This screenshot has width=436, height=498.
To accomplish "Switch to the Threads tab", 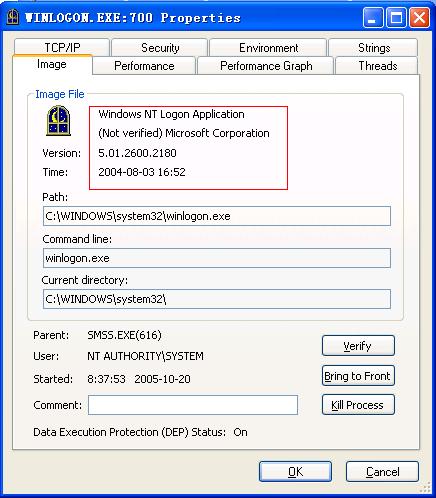I will coord(377,66).
